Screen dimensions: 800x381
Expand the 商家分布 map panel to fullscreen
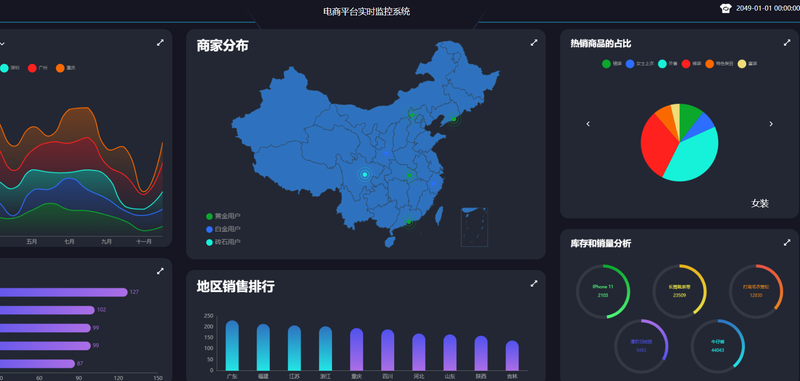(x=534, y=43)
